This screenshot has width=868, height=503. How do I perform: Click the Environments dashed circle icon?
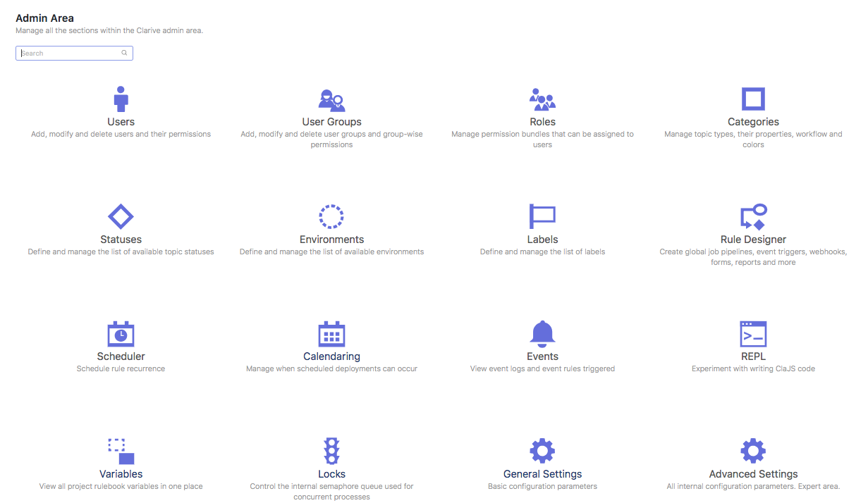click(x=331, y=216)
